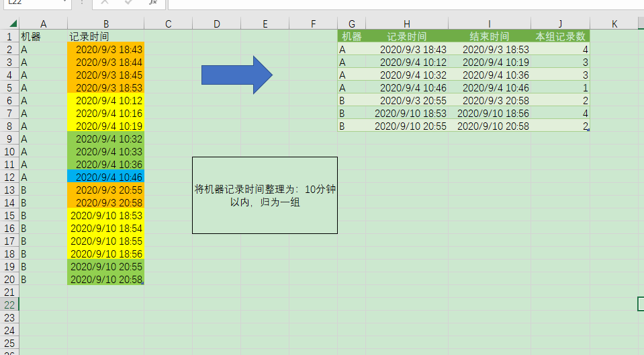Select the text box about 10分钟以内
The image size is (644, 355).
(x=265, y=195)
